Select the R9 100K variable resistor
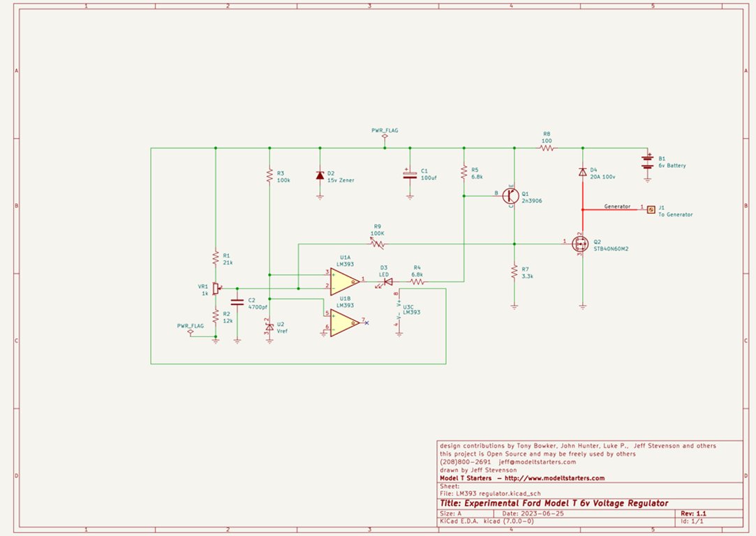Screen dimensions: 756x536 point(378,244)
